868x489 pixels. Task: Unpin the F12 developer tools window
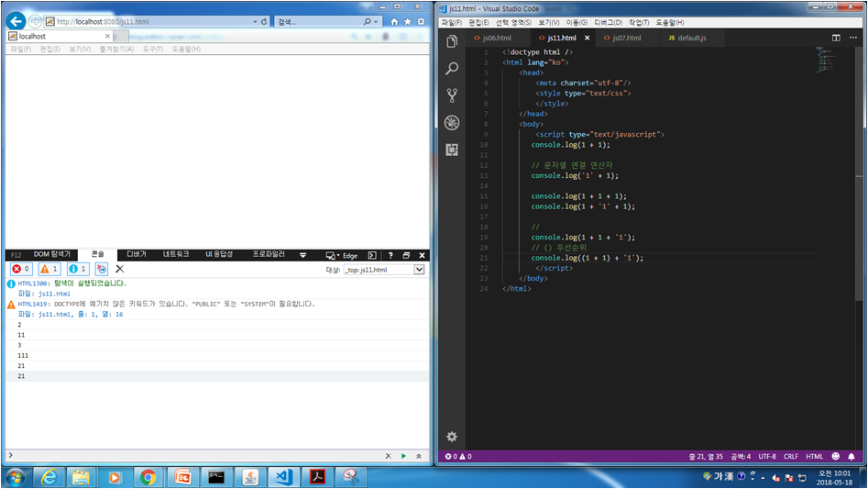[406, 255]
